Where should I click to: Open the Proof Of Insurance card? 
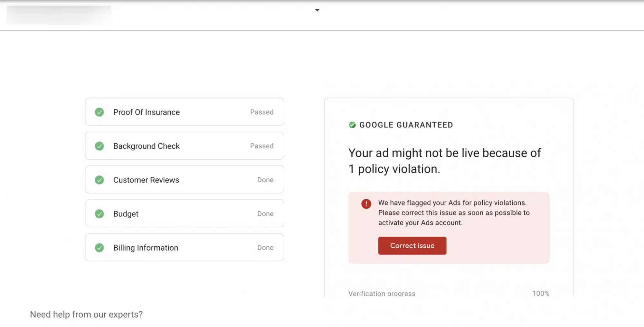(185, 112)
